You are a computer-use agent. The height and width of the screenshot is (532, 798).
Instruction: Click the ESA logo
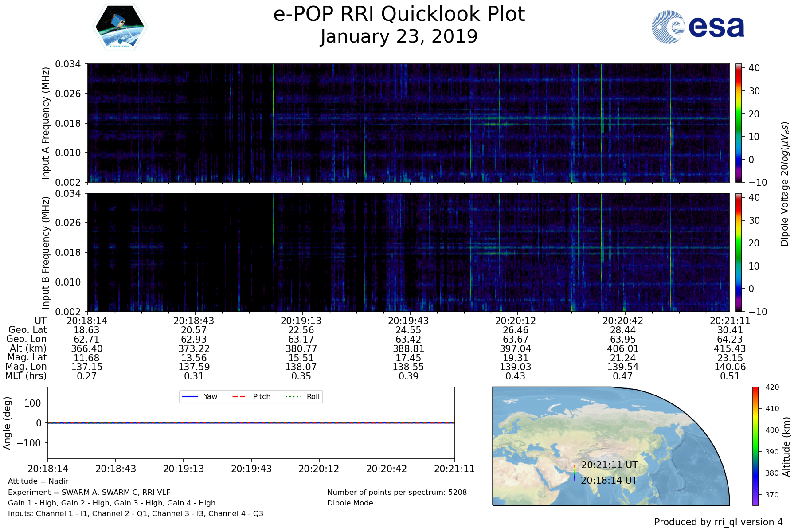[698, 27]
